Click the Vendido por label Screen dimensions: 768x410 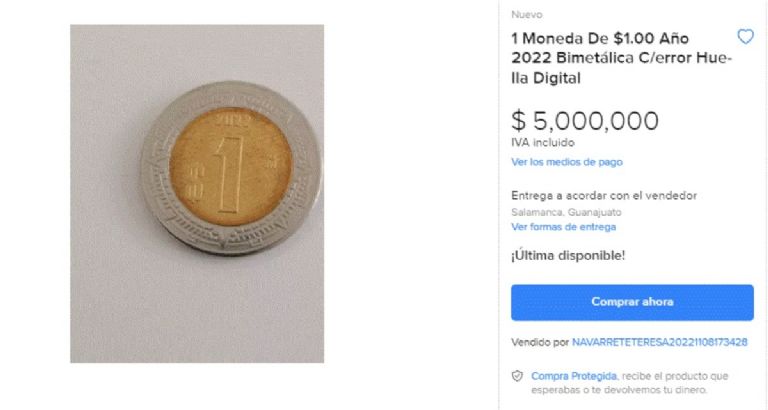(539, 342)
